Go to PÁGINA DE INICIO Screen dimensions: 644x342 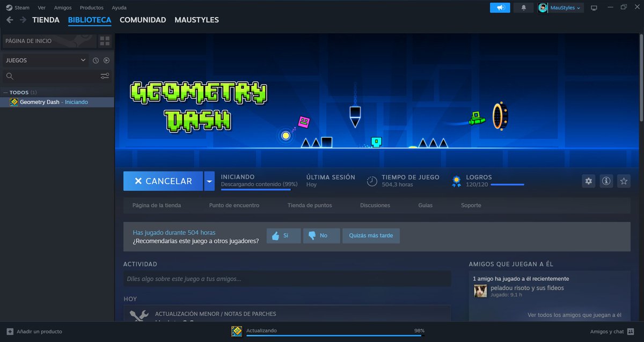[49, 41]
